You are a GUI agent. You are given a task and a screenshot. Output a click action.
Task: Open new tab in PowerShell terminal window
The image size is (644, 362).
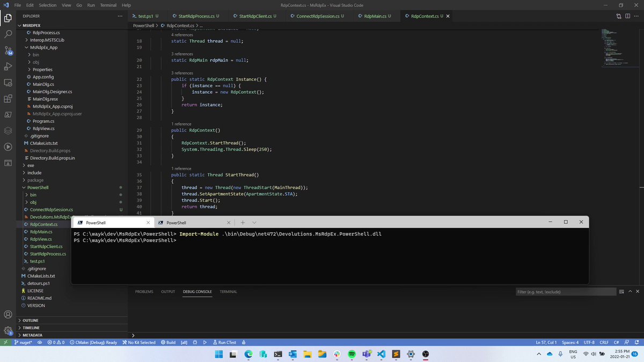click(243, 222)
